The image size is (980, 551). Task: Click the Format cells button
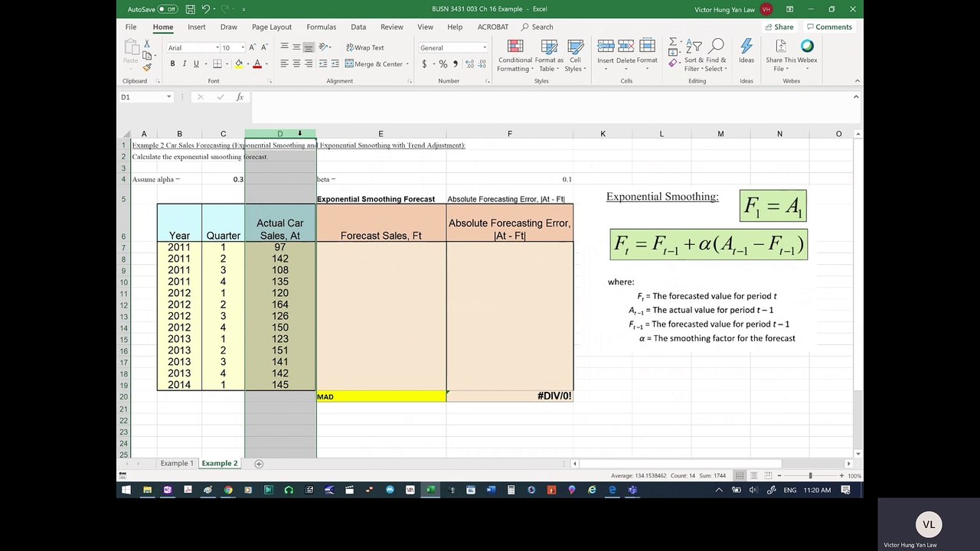pos(647,52)
